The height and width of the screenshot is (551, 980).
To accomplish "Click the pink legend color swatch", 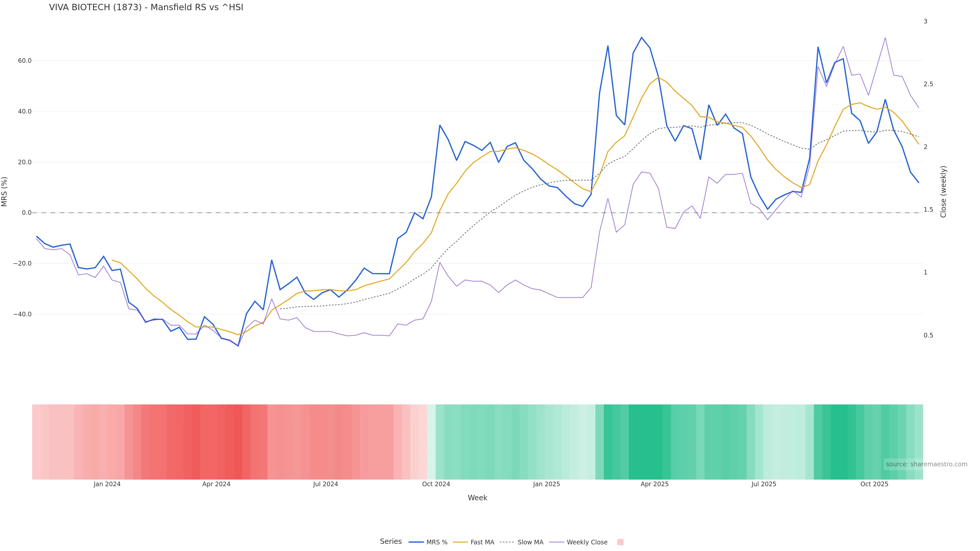I will 620,542.
